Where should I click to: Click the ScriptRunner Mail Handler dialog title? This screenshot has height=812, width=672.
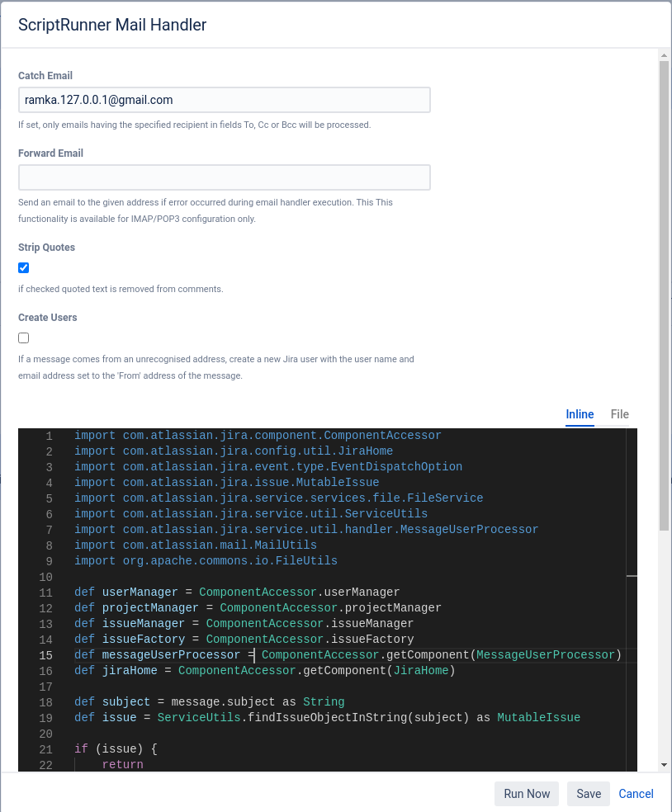[112, 25]
